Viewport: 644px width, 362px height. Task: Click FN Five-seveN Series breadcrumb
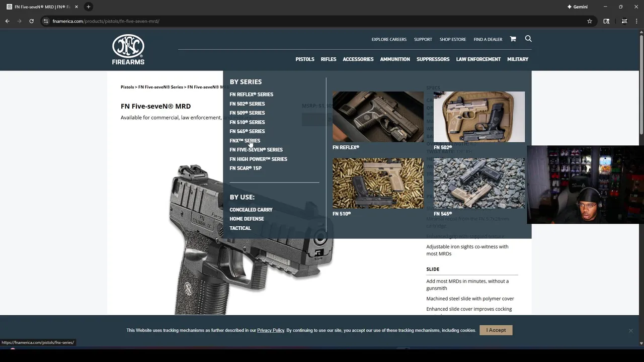pyautogui.click(x=160, y=87)
